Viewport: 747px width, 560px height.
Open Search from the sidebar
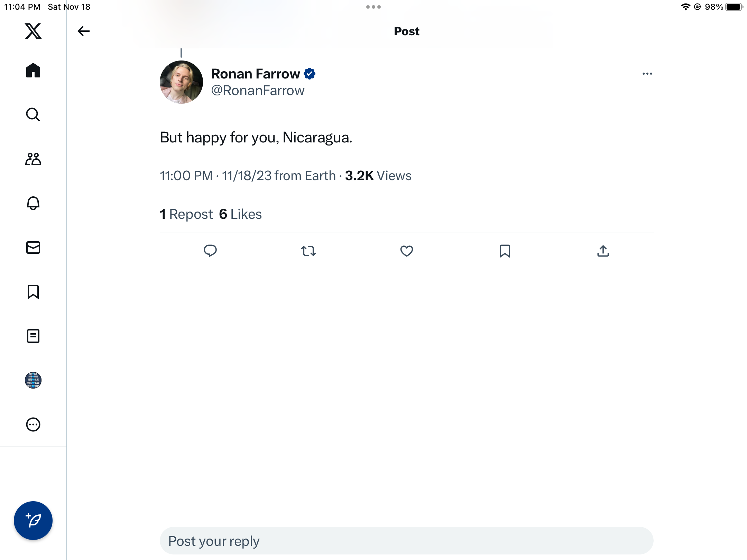33,115
